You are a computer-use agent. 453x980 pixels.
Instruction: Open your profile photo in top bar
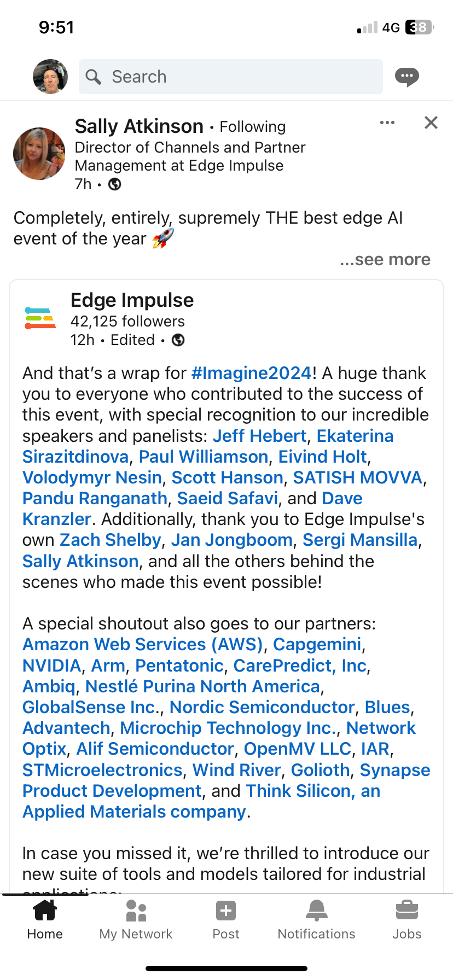(50, 77)
